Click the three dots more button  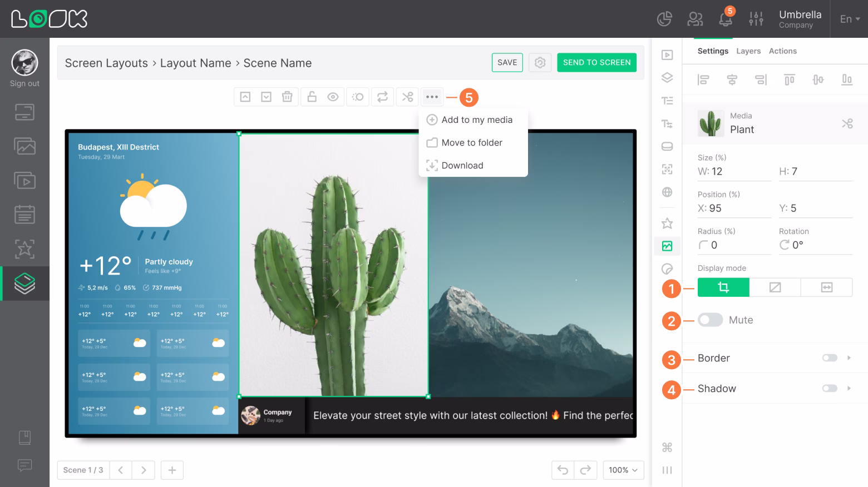coord(432,97)
